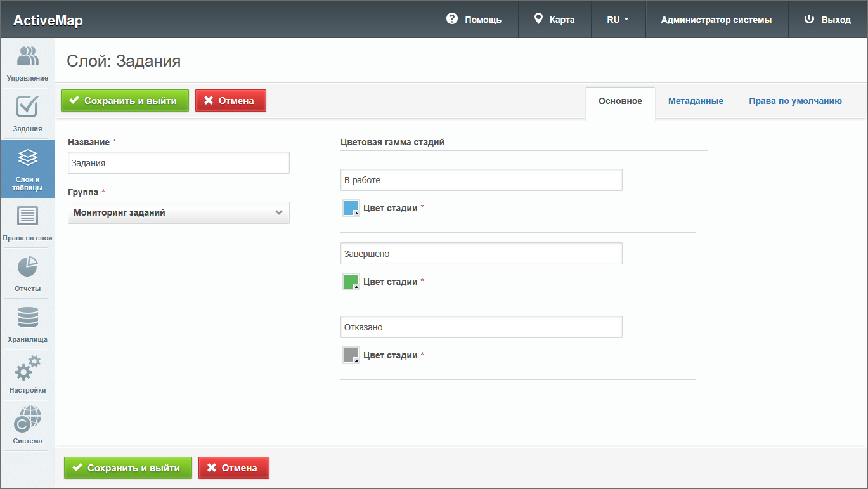
Task: Open the Управление users icon in sidebar
Action: [x=27, y=57]
